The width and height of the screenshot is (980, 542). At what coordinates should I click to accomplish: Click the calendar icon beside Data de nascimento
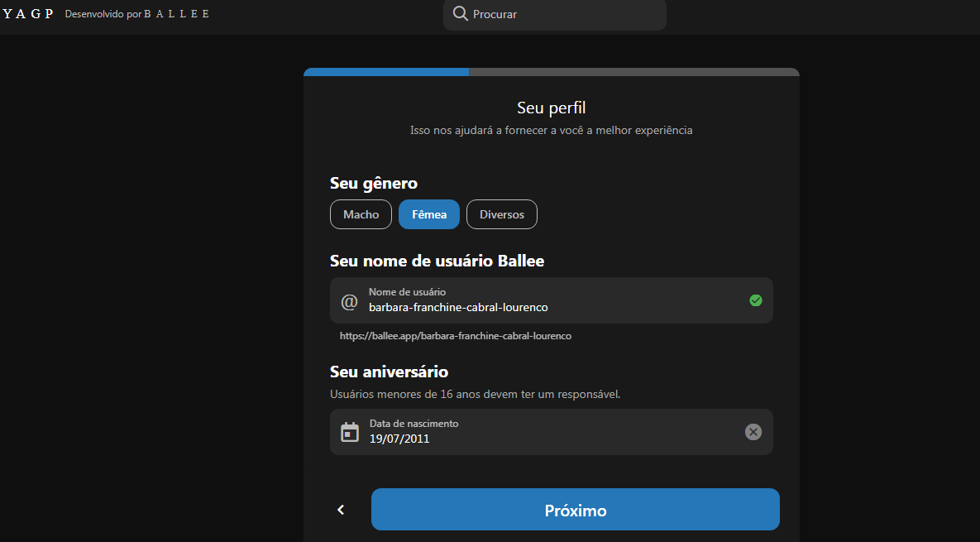350,431
